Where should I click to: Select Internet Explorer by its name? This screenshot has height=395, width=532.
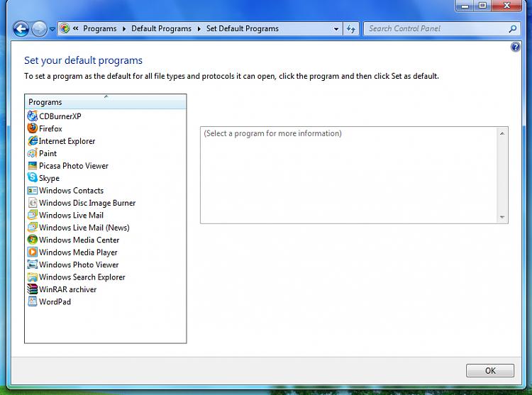[67, 141]
